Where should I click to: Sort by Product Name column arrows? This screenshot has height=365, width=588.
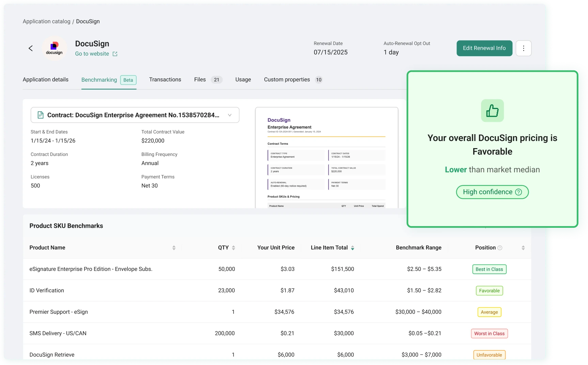[174, 248]
